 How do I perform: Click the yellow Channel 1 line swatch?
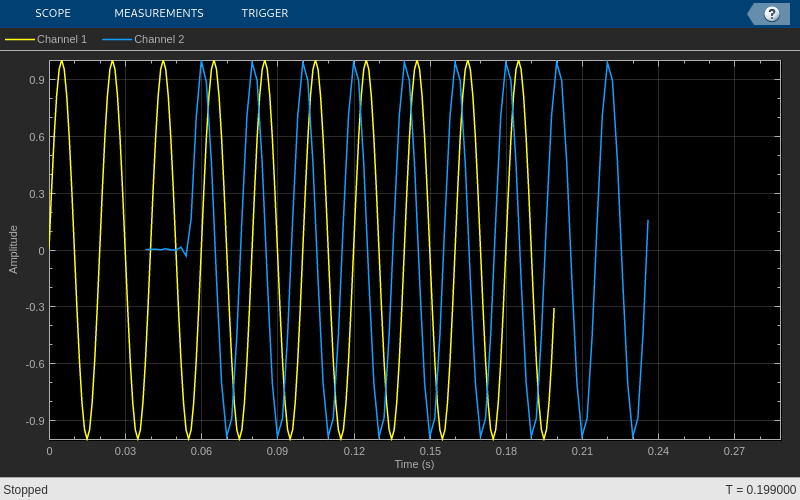(x=20, y=39)
